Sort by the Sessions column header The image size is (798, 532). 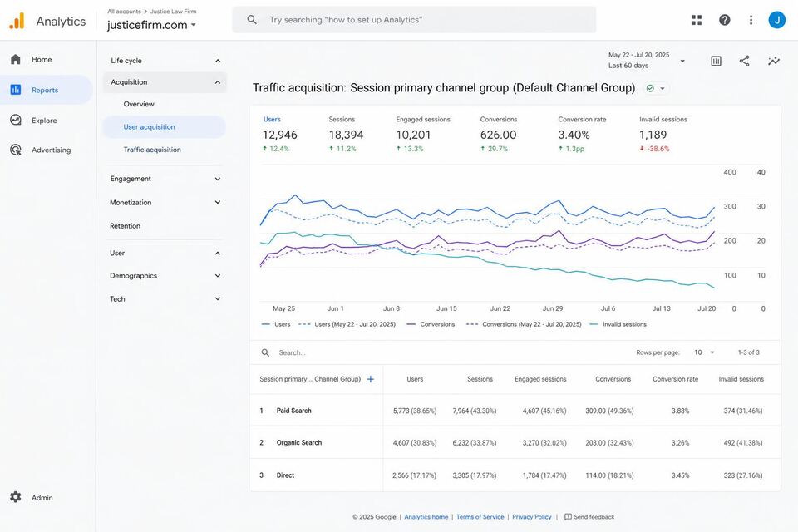pos(480,379)
